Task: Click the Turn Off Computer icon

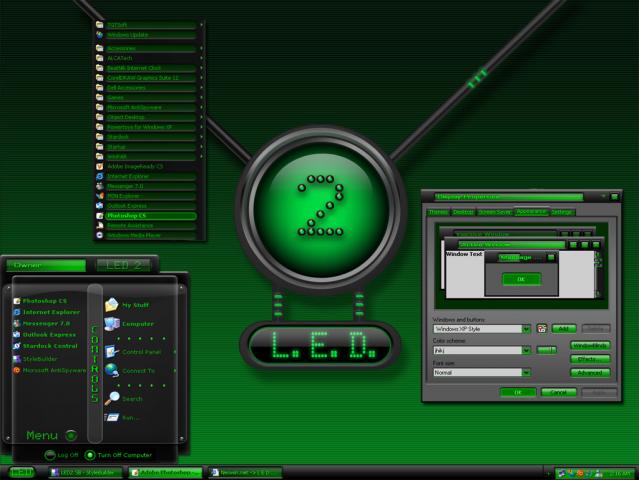Action: 90,455
